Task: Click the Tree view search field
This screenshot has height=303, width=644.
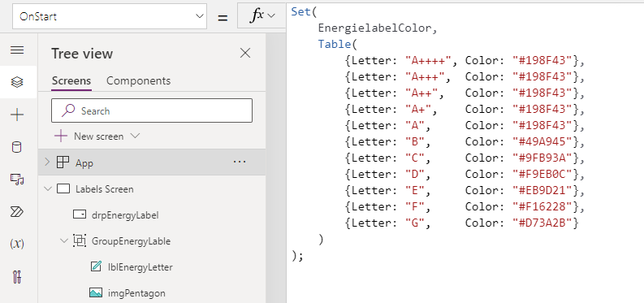Action: tap(152, 110)
